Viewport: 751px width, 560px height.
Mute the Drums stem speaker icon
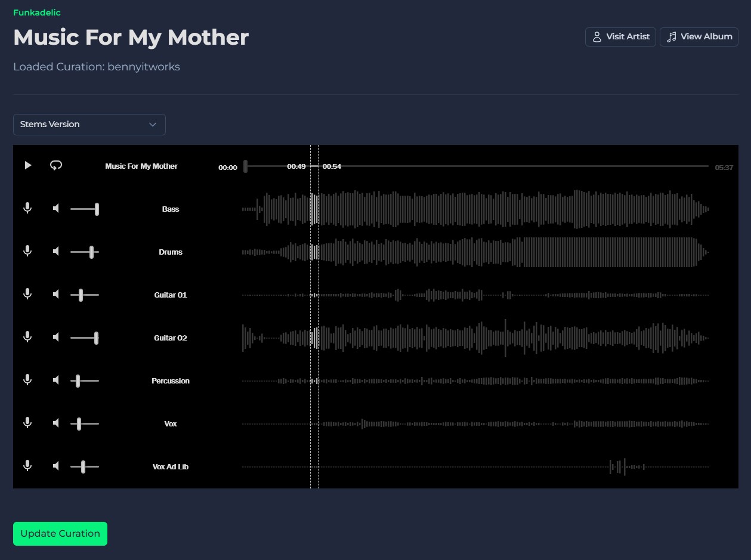(x=56, y=251)
